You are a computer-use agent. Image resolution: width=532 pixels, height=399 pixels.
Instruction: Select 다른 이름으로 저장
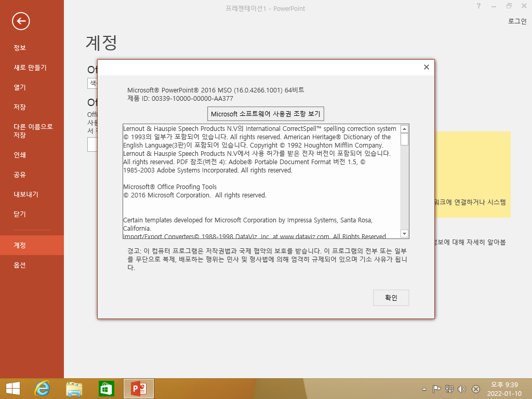[x=33, y=130]
